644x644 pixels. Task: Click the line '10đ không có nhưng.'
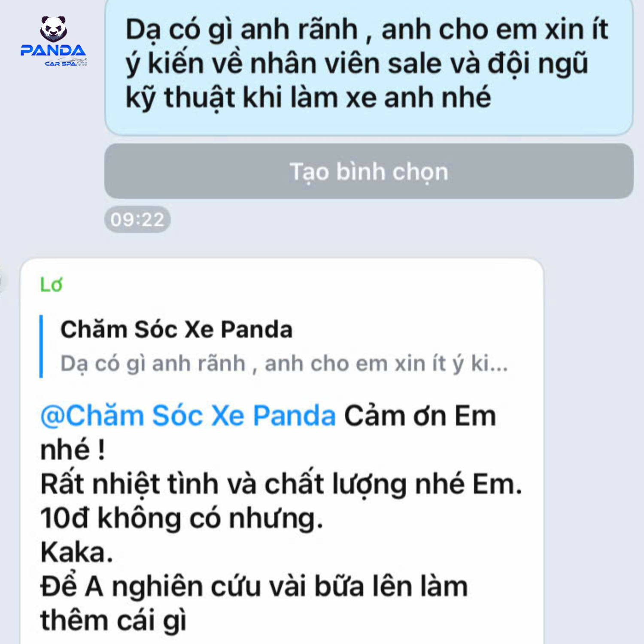pyautogui.click(x=182, y=518)
